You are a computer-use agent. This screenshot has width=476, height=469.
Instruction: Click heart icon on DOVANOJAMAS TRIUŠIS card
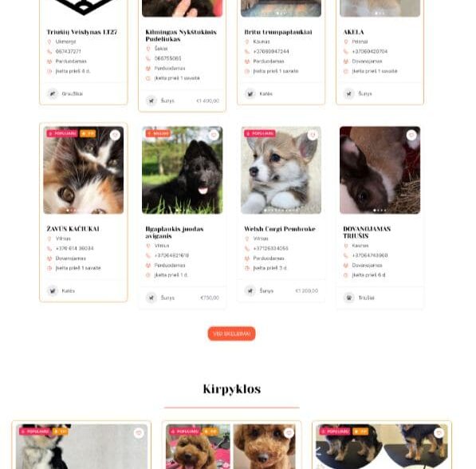point(411,135)
